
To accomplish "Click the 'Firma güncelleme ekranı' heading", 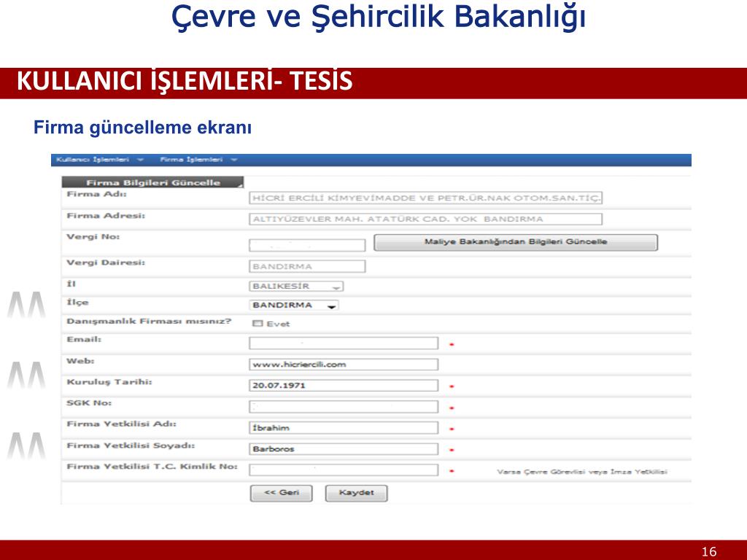I will (142, 128).
